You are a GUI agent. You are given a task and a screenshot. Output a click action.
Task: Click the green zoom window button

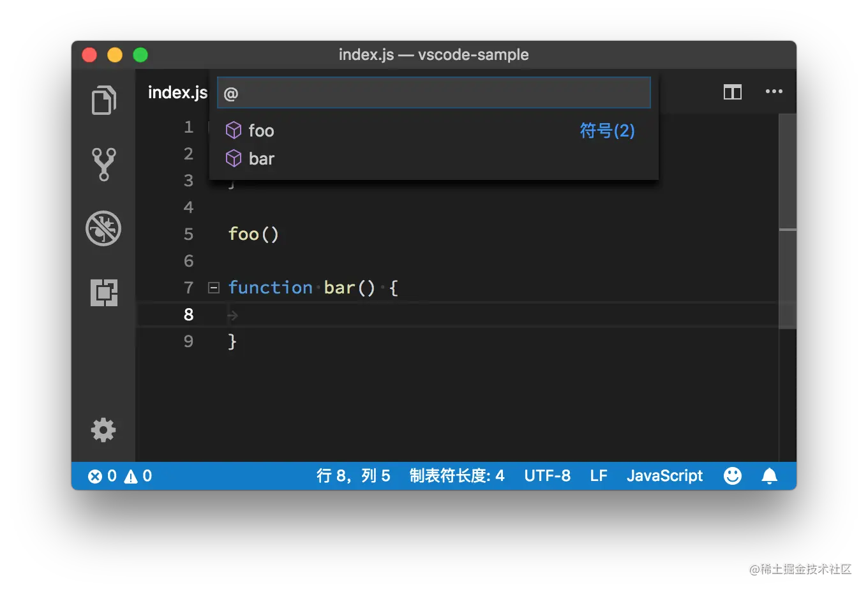140,55
